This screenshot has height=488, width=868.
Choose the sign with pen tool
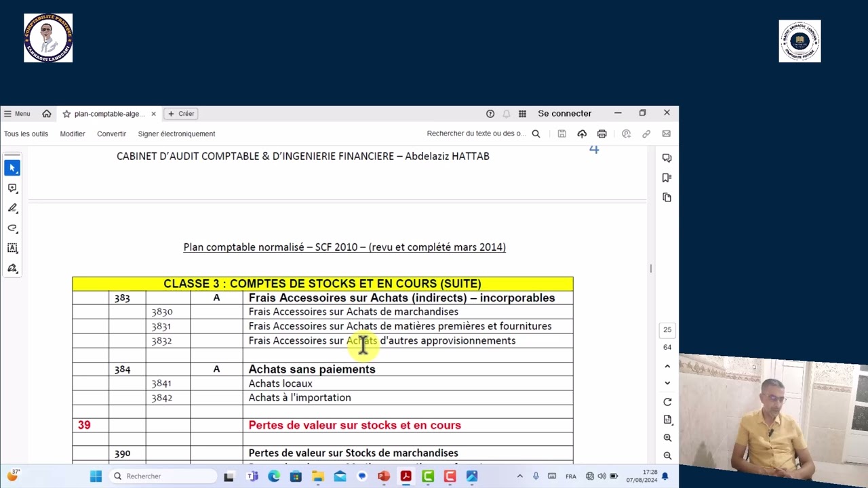click(12, 268)
